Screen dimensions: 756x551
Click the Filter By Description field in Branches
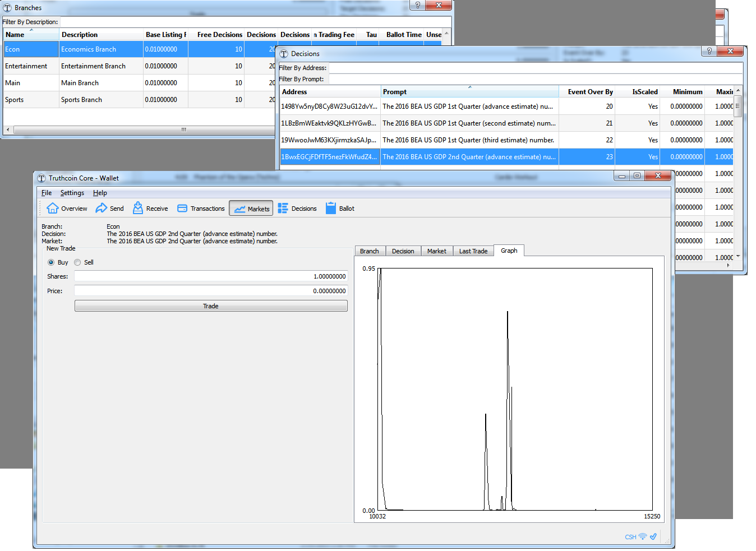click(x=255, y=22)
